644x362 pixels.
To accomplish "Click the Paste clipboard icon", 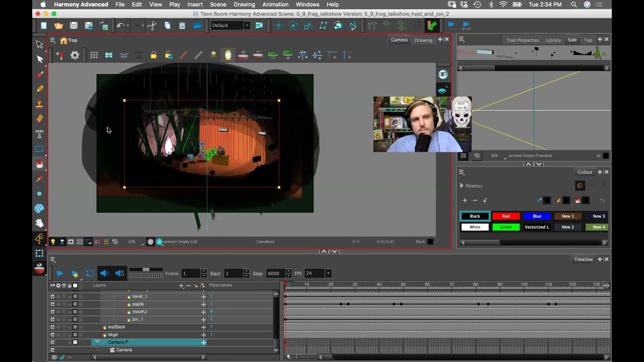I will [x=182, y=25].
